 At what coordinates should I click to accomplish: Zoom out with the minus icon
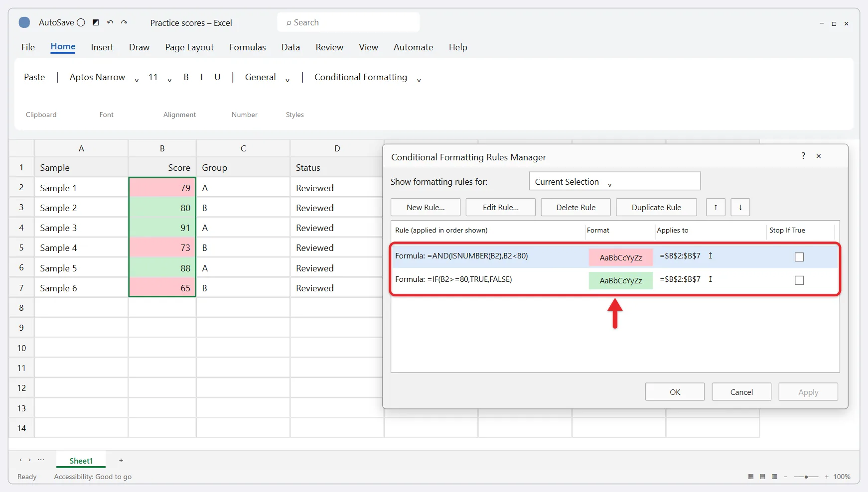point(786,477)
